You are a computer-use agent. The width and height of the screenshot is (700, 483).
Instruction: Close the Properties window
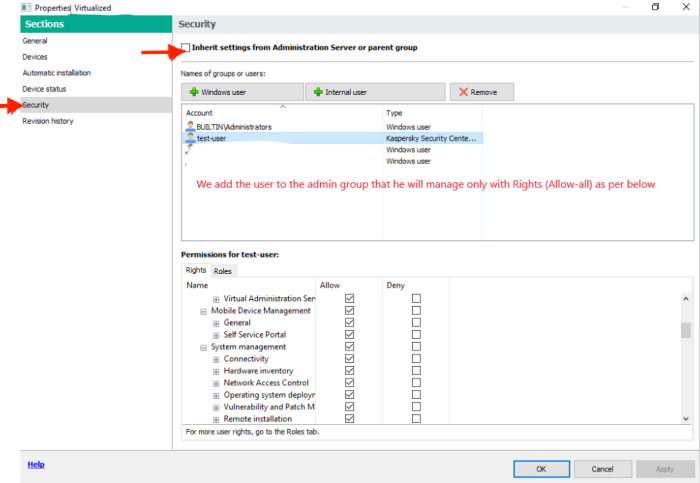coord(686,7)
